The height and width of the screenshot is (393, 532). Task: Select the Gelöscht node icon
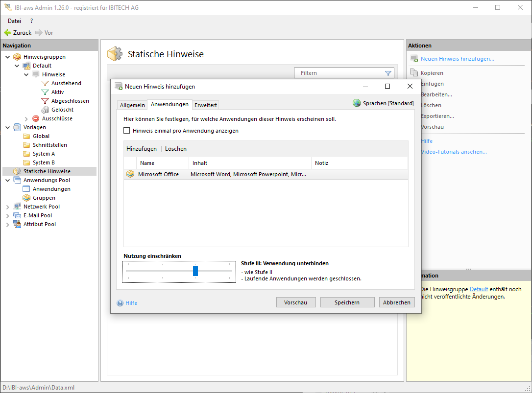pos(45,110)
